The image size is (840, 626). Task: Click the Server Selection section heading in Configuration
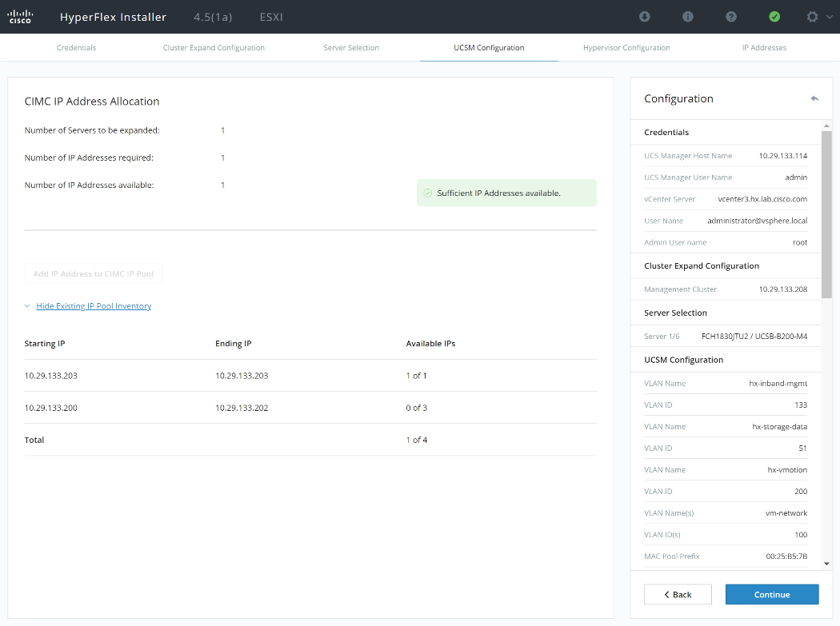tap(675, 313)
